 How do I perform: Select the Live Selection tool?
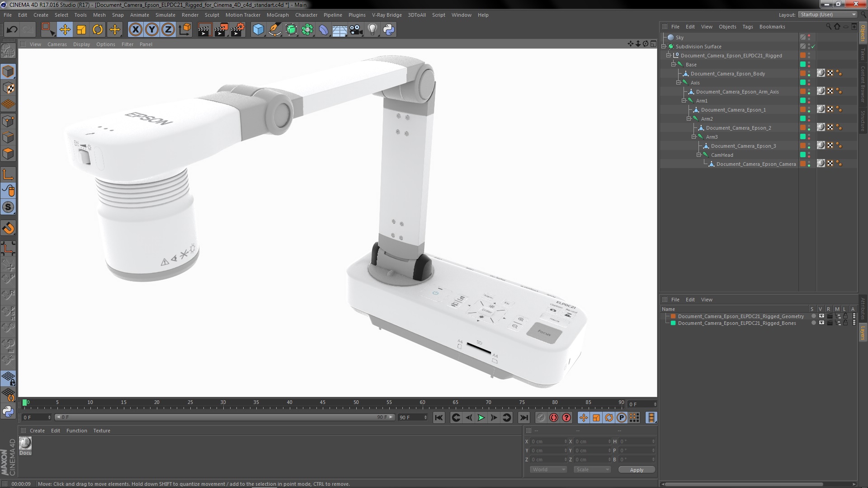(x=48, y=30)
